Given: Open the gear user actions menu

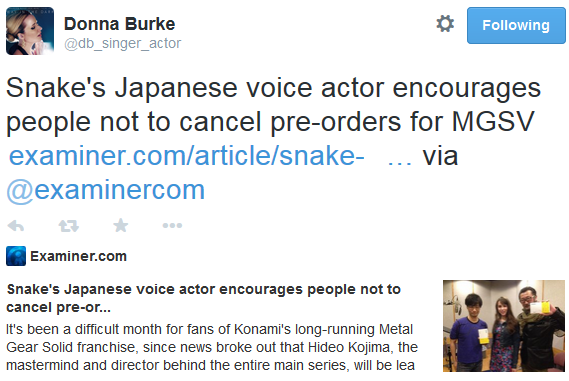Looking at the screenshot, I should pos(445,24).
